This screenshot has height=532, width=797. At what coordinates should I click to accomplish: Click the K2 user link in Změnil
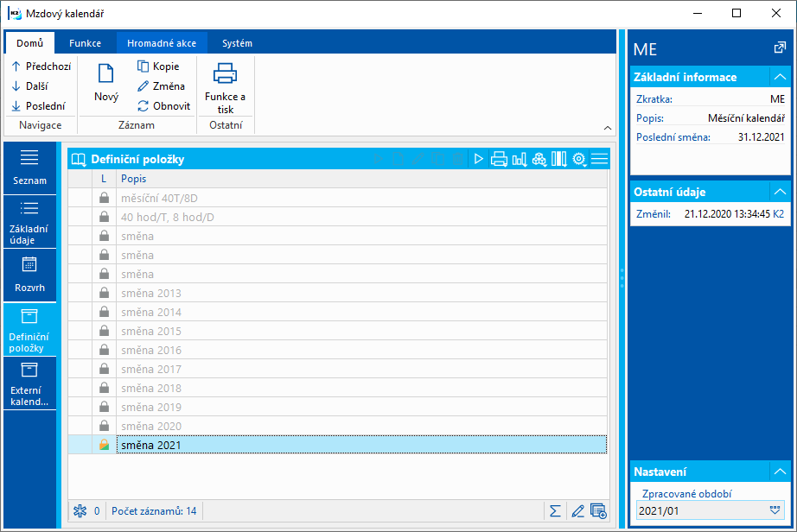tap(778, 213)
